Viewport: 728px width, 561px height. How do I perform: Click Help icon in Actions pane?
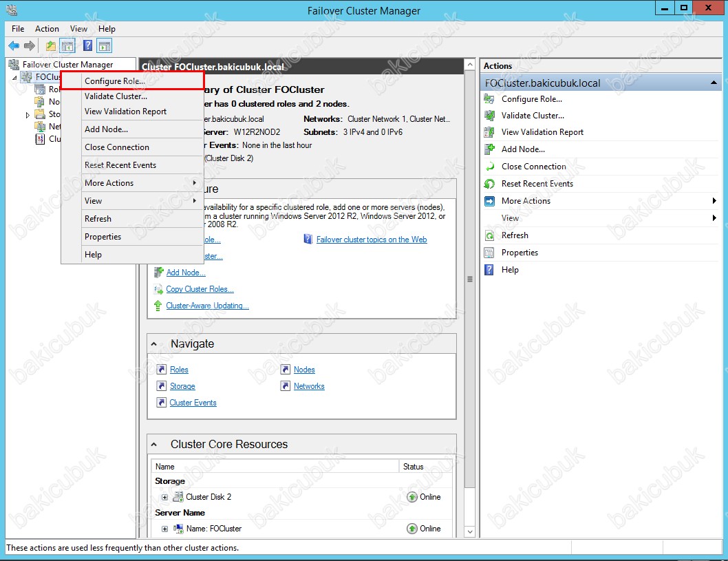[489, 270]
